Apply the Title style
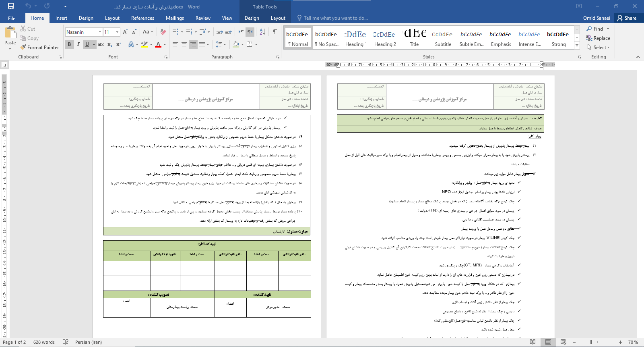Image resolution: width=644 pixels, height=347 pixels. point(414,38)
